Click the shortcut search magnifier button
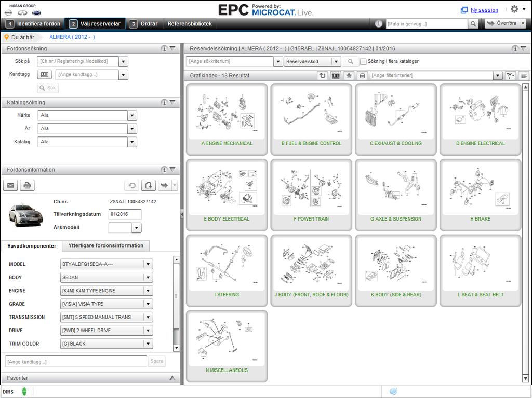Viewport: 532px width, 398px height. click(473, 24)
